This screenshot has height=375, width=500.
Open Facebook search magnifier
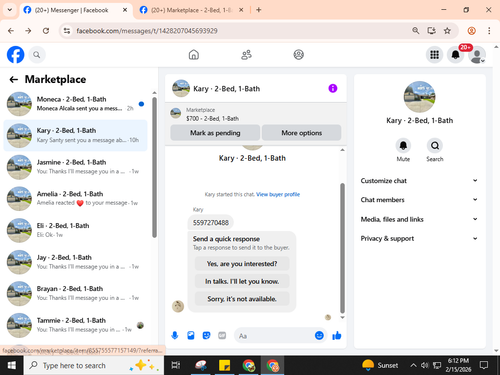(37, 55)
